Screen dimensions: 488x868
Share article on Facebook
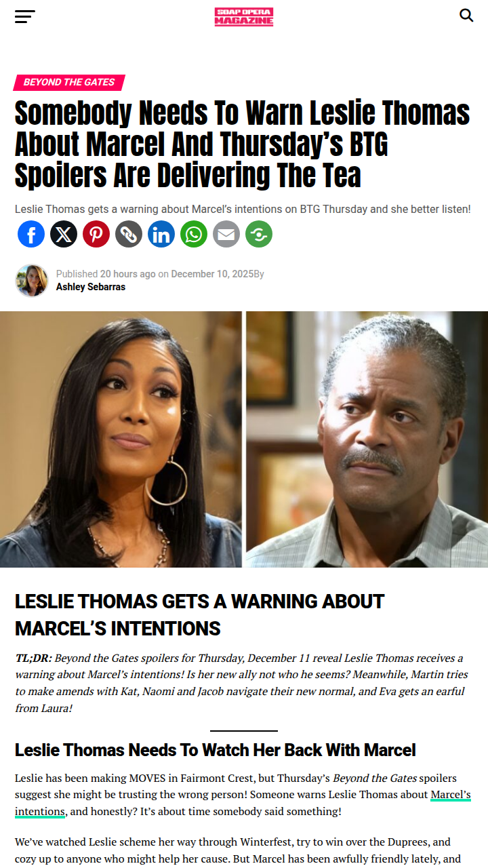(x=31, y=234)
